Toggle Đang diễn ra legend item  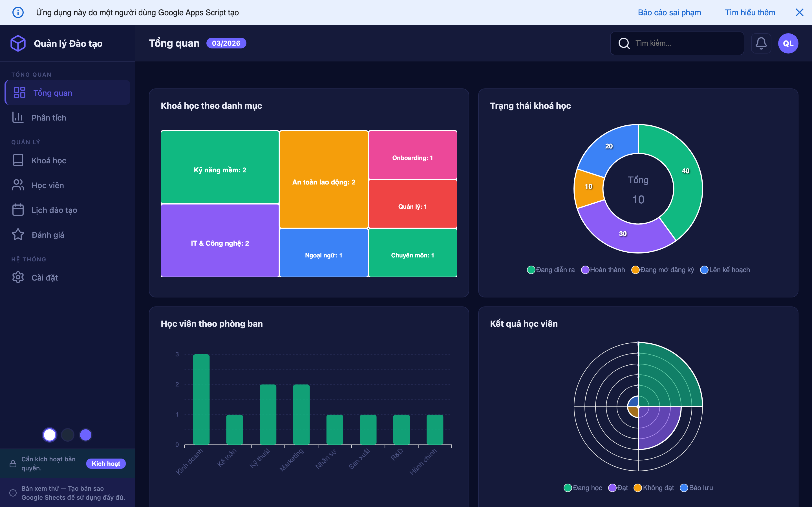click(x=551, y=270)
